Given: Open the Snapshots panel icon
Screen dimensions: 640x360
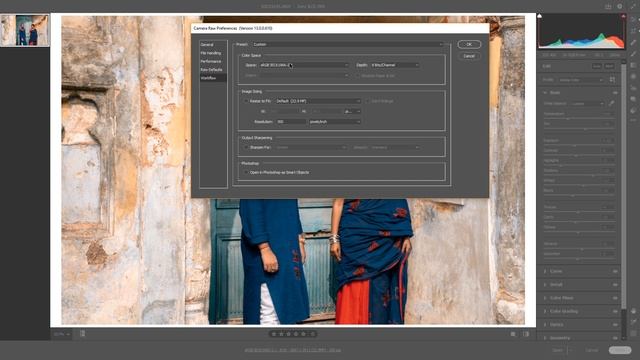Looking at the screenshot, I should click(633, 99).
